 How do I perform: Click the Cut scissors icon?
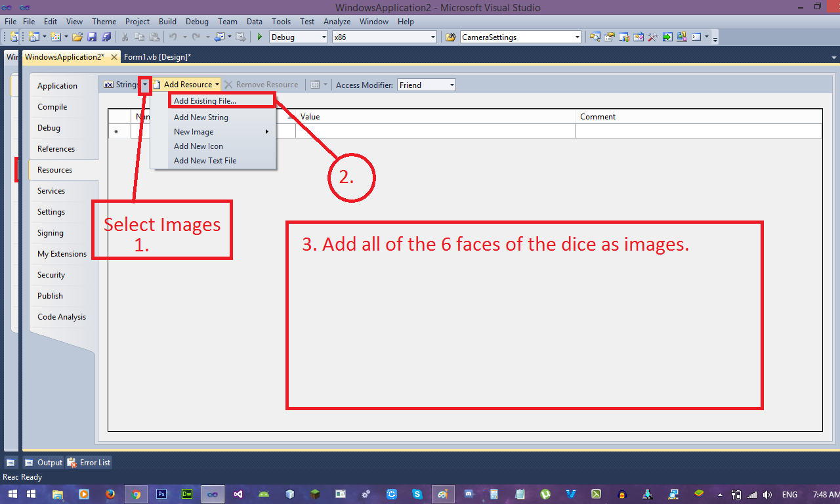coord(125,37)
